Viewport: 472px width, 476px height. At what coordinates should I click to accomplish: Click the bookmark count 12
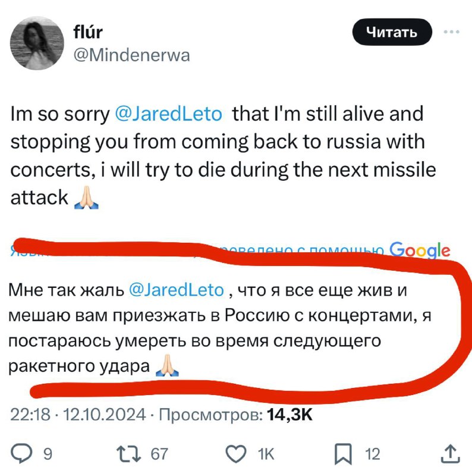click(372, 454)
